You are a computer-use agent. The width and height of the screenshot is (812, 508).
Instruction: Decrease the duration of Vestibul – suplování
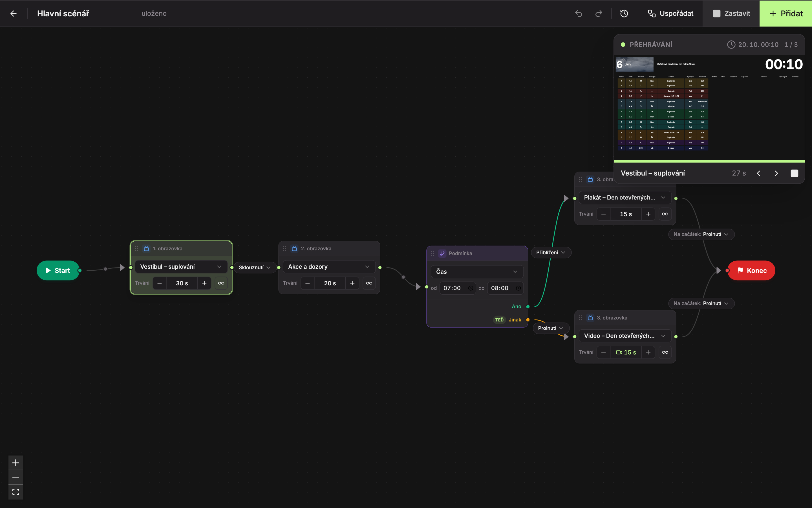[x=160, y=283]
